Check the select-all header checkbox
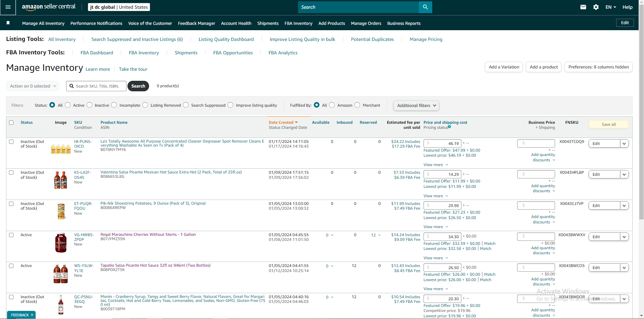Screen dimensions: 644x319 [11, 123]
